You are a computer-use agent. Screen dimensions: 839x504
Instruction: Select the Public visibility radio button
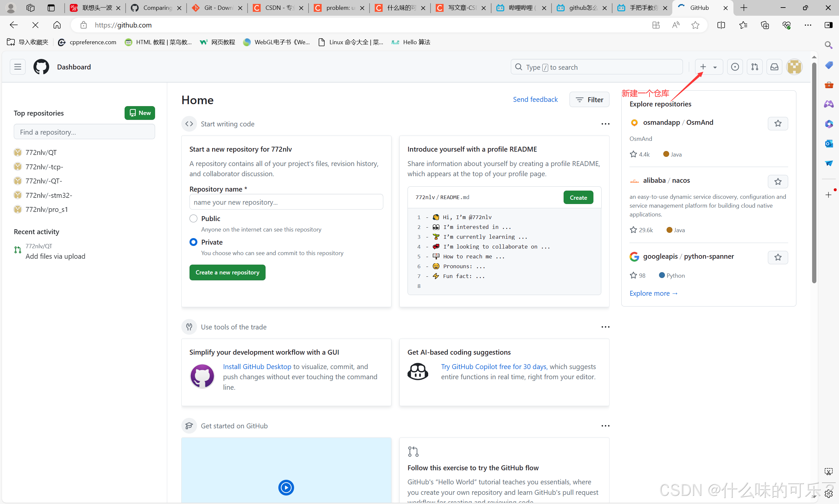(193, 218)
